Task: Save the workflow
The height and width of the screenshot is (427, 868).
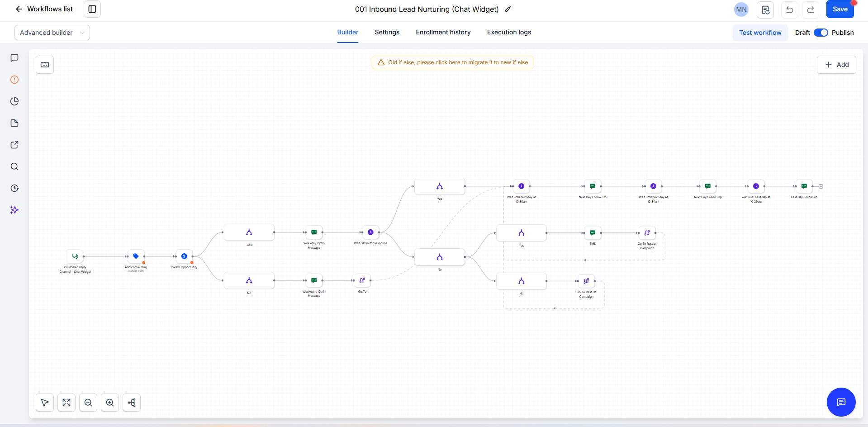Action: (x=840, y=9)
